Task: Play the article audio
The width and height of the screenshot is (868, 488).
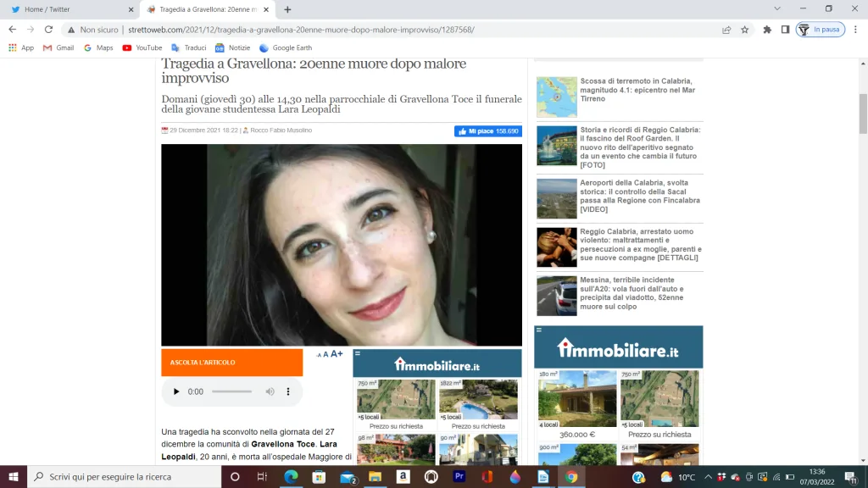Action: click(176, 391)
